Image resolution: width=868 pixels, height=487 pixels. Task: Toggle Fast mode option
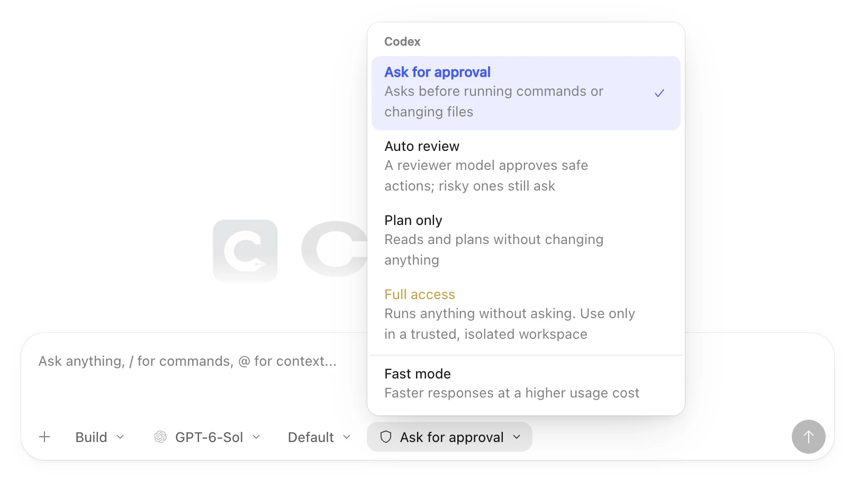(x=526, y=384)
